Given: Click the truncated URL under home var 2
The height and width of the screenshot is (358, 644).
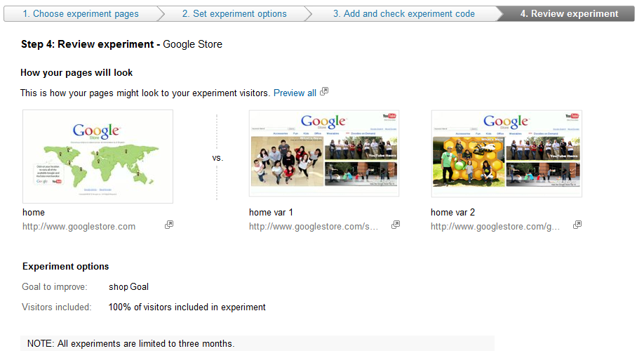Looking at the screenshot, I should point(495,227).
